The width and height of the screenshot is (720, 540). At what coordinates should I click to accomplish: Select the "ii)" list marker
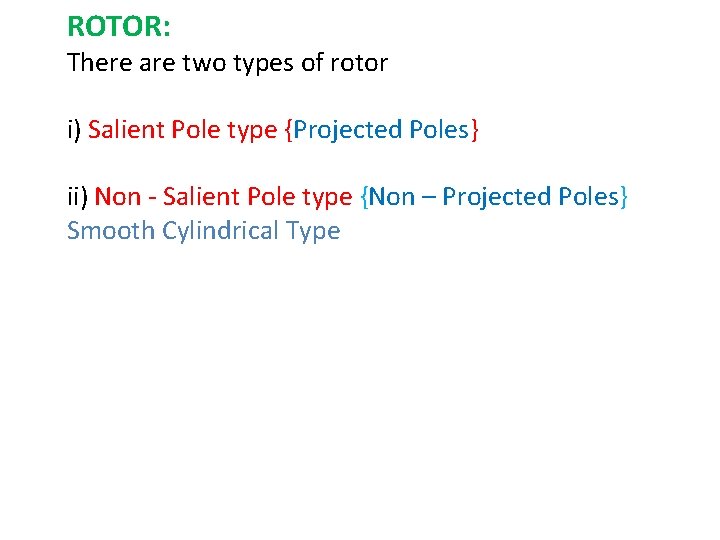(x=78, y=197)
